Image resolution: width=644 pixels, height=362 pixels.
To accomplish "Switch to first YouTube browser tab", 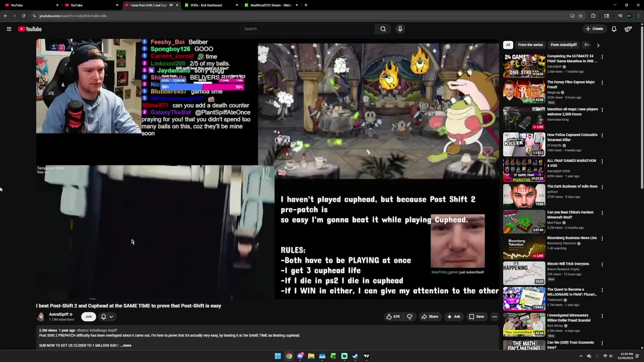I will pyautogui.click(x=30, y=5).
